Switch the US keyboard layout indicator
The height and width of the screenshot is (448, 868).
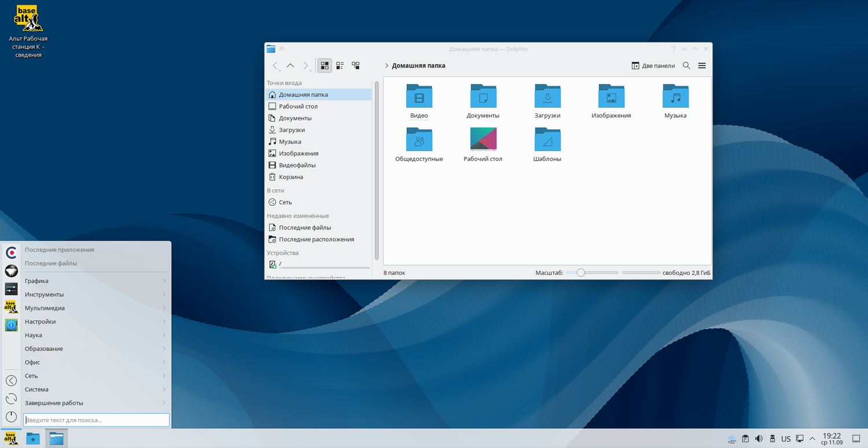(x=786, y=439)
